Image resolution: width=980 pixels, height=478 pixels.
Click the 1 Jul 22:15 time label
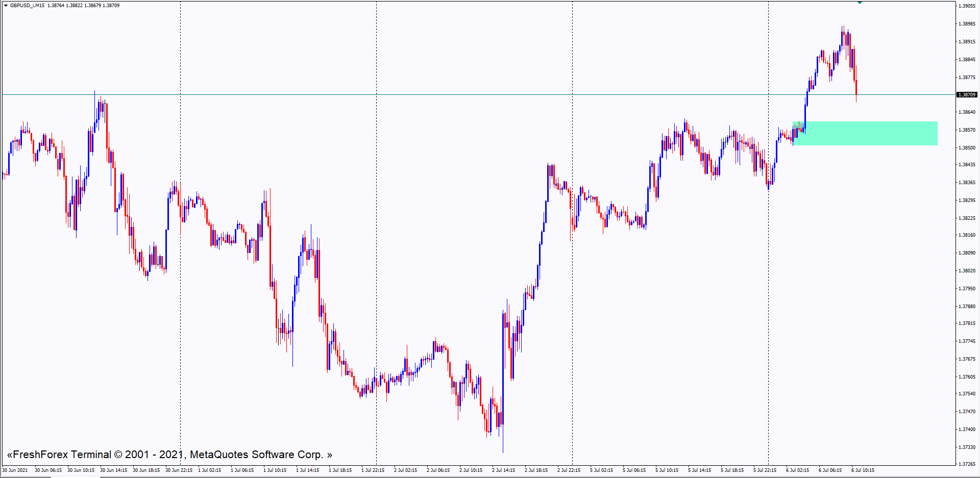[373, 470]
